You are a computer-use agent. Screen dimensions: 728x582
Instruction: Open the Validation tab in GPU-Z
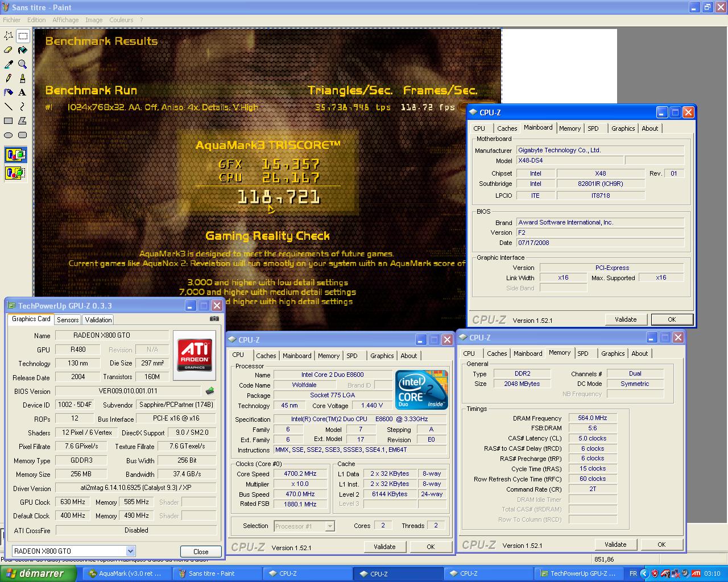pos(98,320)
